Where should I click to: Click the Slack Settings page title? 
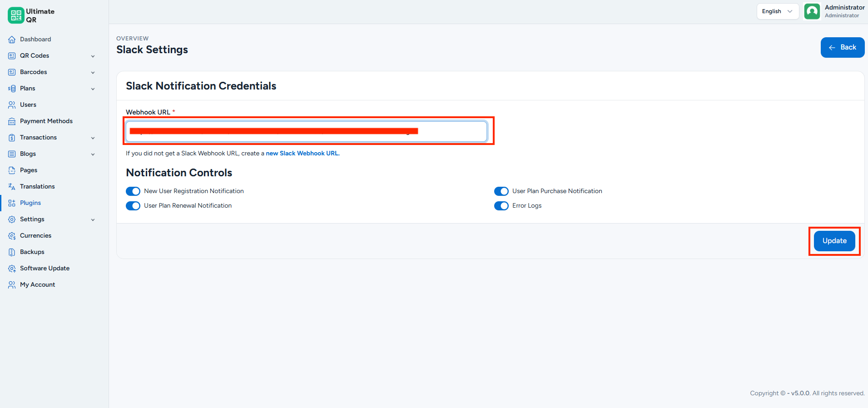[x=152, y=50]
